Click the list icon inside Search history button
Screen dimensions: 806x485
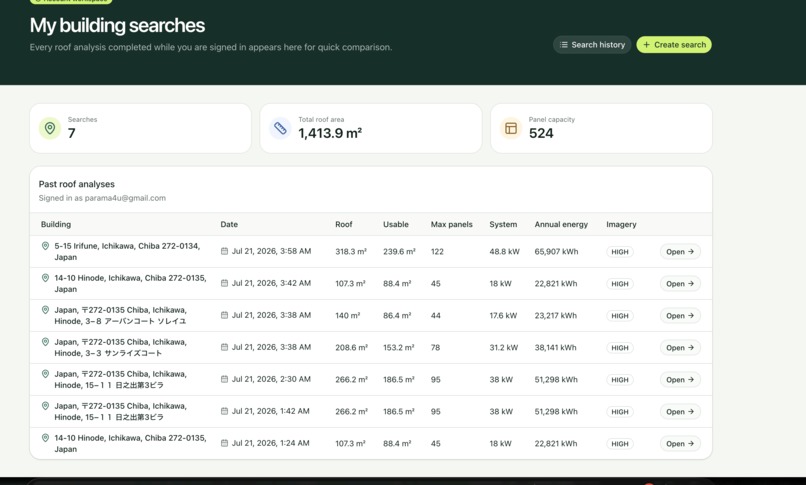click(x=564, y=45)
